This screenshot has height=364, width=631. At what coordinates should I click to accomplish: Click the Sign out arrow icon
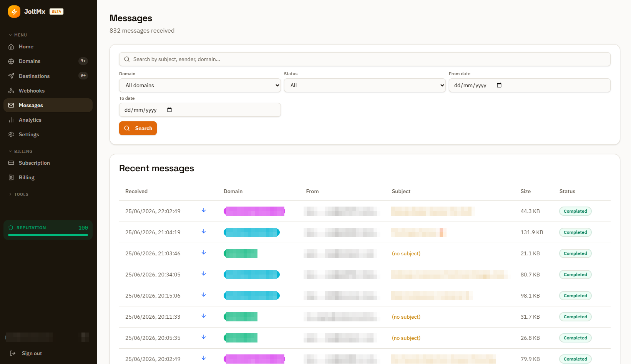(13, 353)
